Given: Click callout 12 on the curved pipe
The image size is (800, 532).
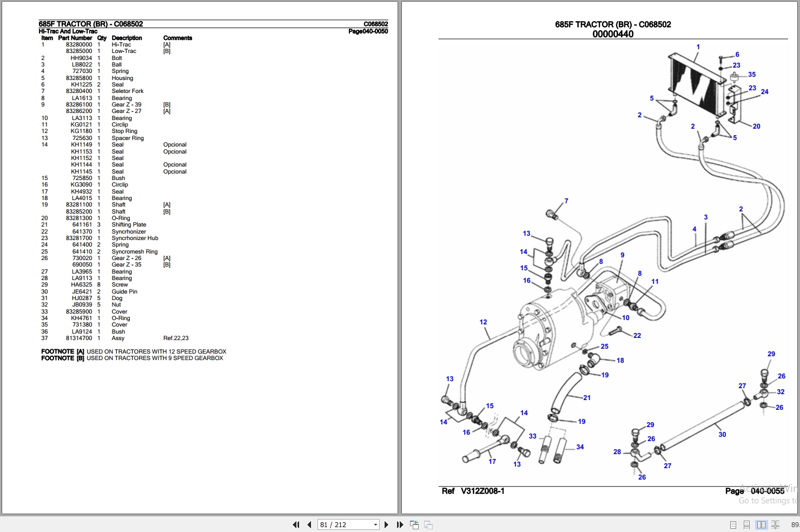Looking at the screenshot, I should tap(483, 322).
